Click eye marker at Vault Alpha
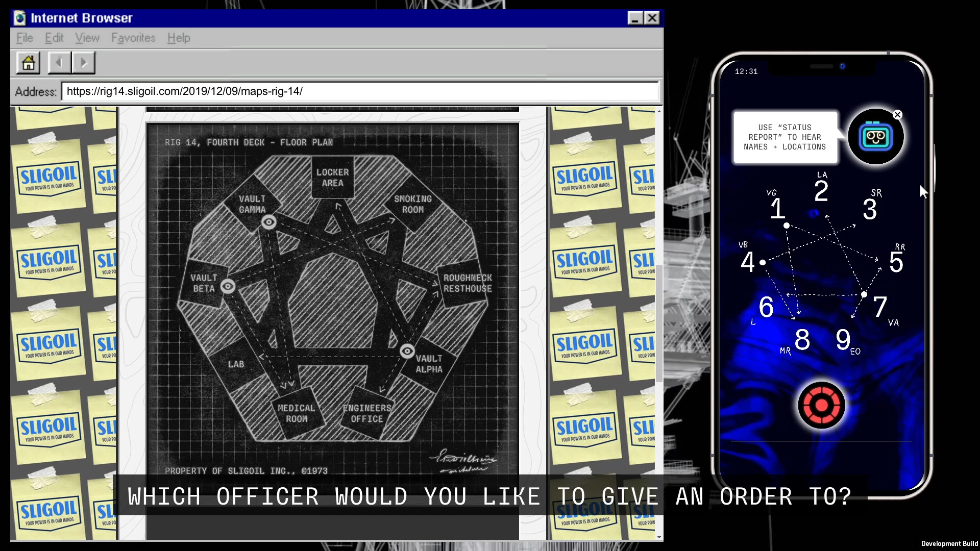 [x=407, y=351]
